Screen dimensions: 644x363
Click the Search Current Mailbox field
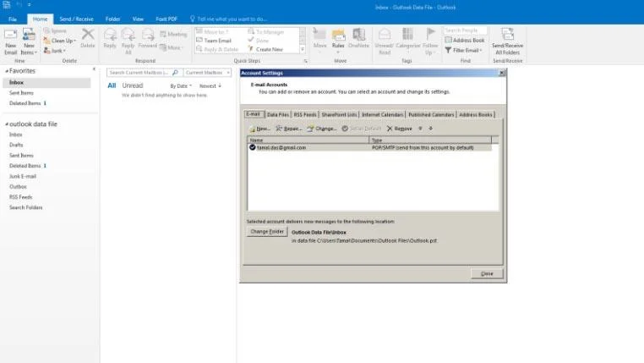144,73
